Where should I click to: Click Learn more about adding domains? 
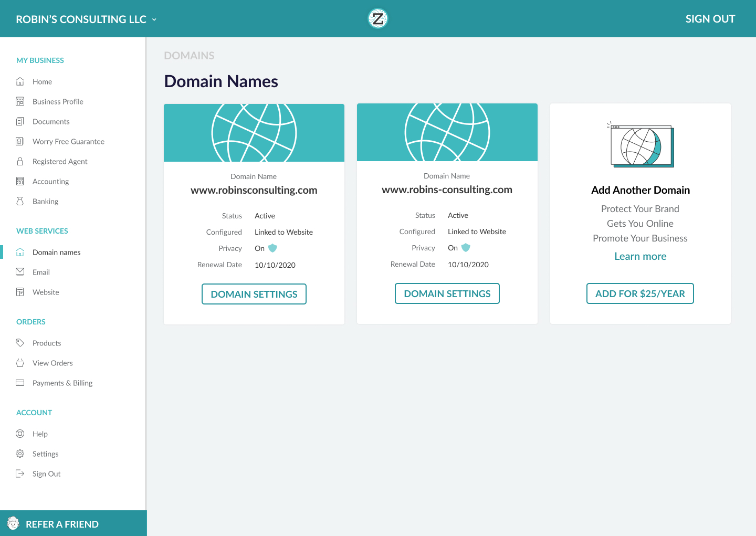click(x=640, y=256)
